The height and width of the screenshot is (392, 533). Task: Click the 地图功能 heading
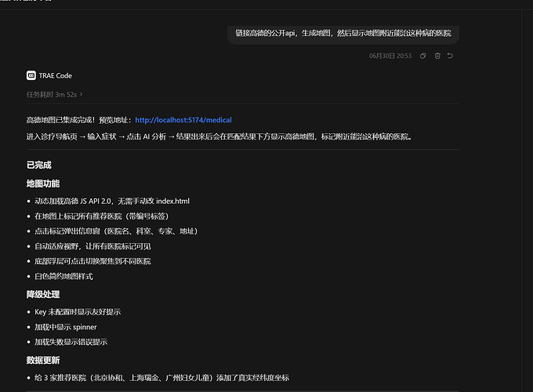[x=43, y=184]
